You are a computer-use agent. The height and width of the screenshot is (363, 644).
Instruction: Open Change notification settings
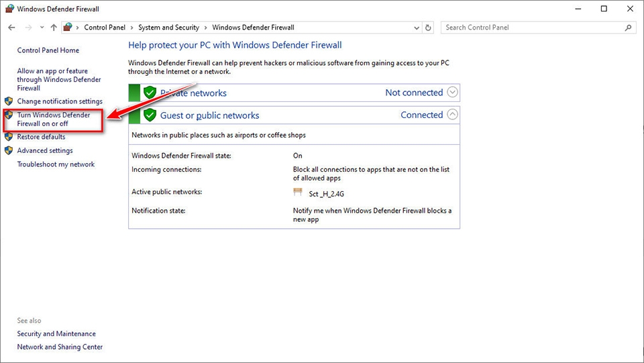(60, 101)
